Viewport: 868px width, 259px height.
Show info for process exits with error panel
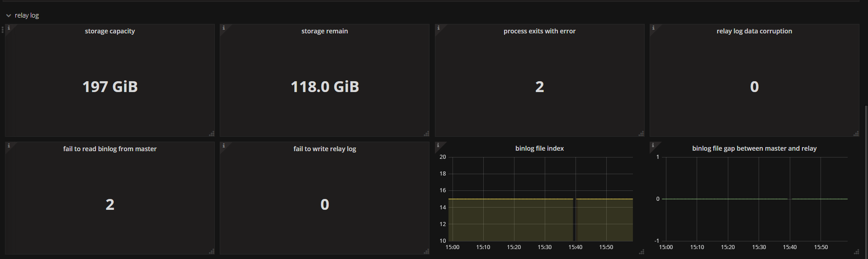pos(438,28)
